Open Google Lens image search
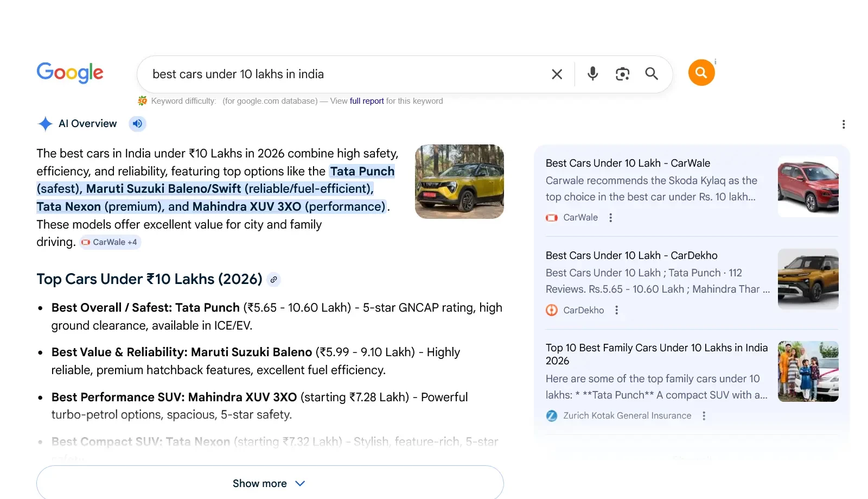868x499 pixels. tap(622, 74)
